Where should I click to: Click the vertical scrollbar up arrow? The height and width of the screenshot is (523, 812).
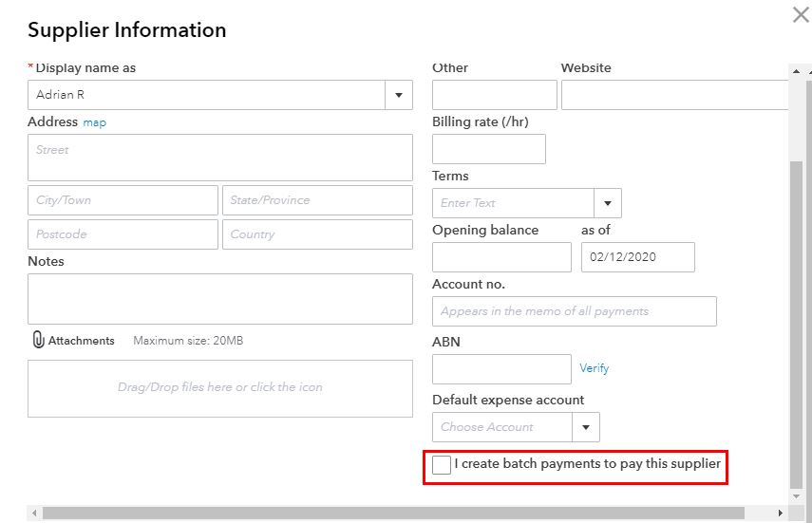(x=796, y=71)
